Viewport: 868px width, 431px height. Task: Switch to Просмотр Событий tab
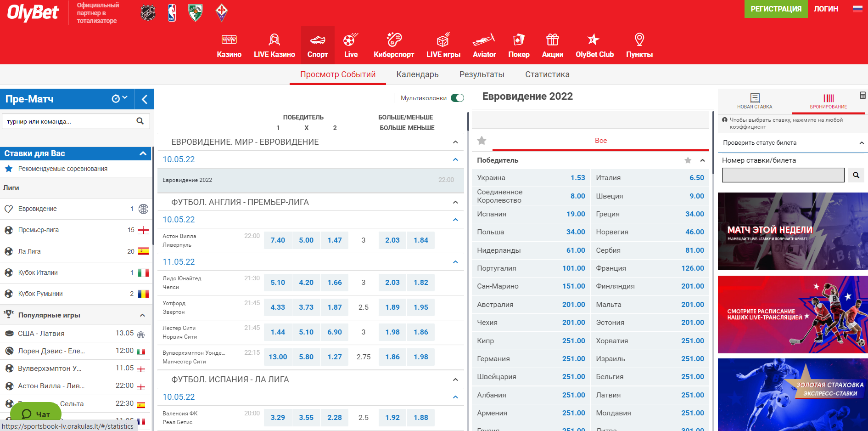tap(338, 74)
